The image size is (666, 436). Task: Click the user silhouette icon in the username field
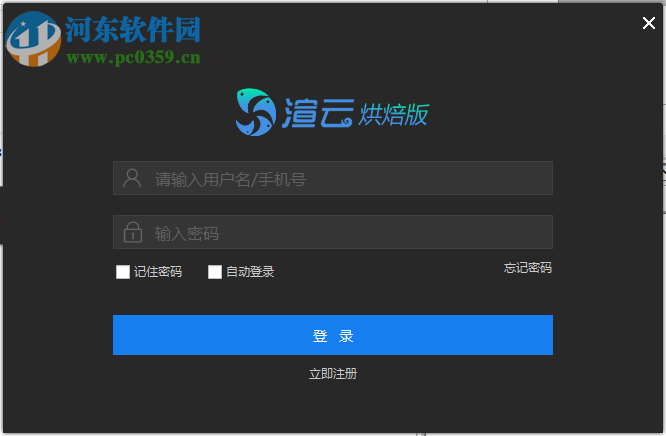(x=132, y=178)
